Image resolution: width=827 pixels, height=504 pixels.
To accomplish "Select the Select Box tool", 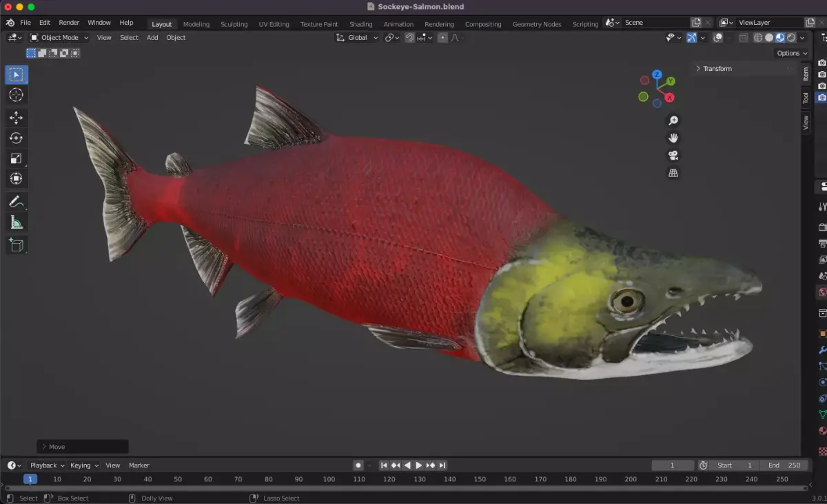I will [17, 74].
